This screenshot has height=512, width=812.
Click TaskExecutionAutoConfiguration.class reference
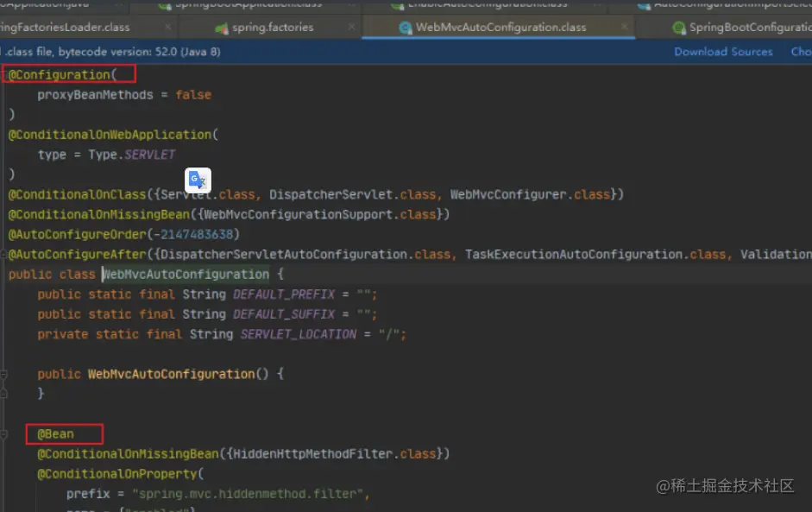(x=595, y=255)
